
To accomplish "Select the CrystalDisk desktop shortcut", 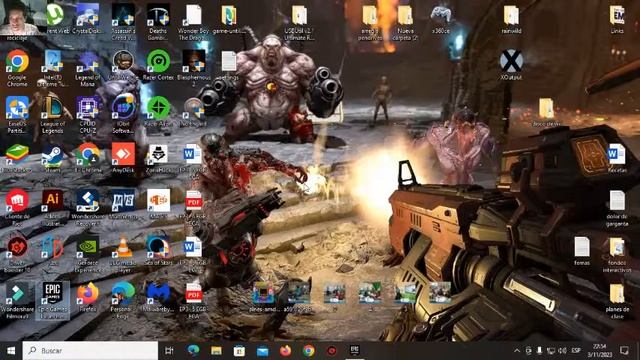I will [88, 19].
